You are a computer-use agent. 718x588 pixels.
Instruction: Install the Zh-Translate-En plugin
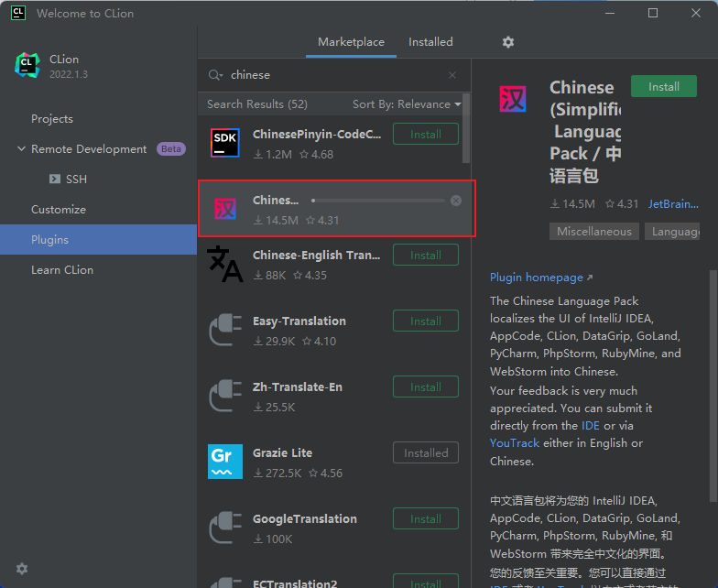click(425, 387)
